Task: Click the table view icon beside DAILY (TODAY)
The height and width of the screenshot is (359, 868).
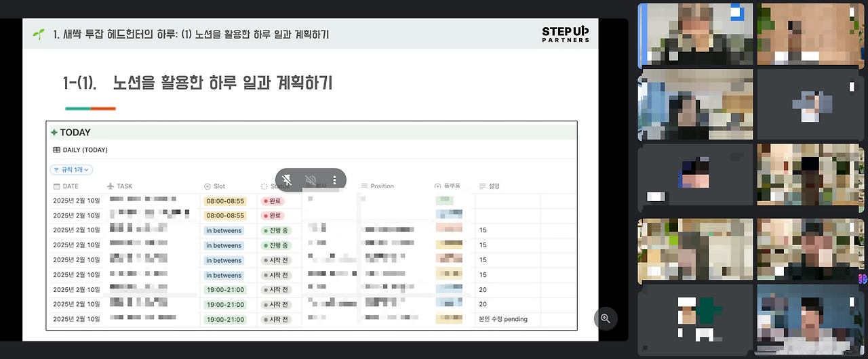Action: click(57, 150)
